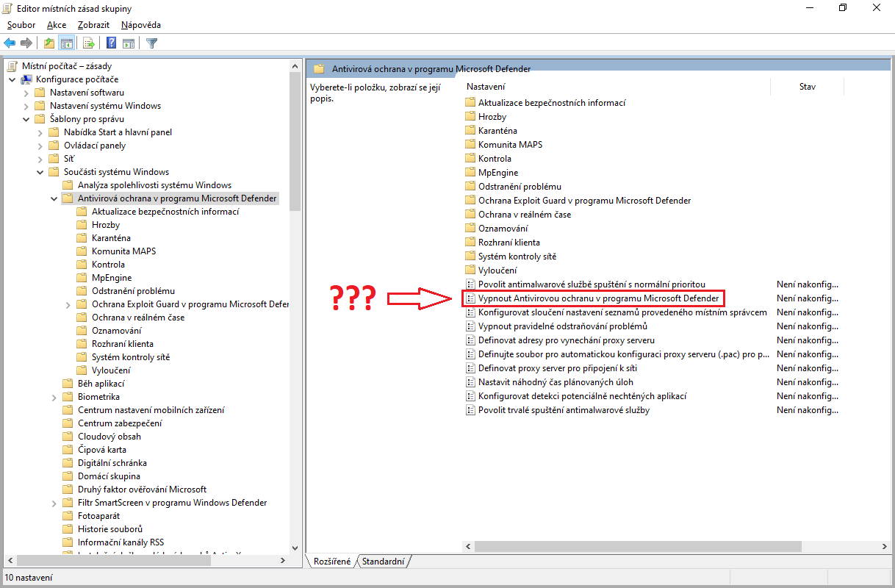Select Centrum zabezpečení in the tree
This screenshot has width=895, height=588.
tap(120, 423)
